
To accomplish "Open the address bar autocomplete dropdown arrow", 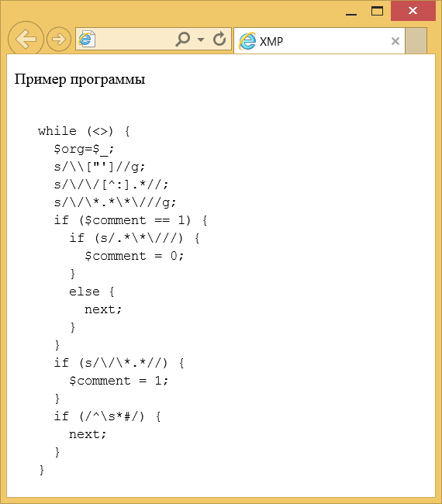I will (201, 40).
